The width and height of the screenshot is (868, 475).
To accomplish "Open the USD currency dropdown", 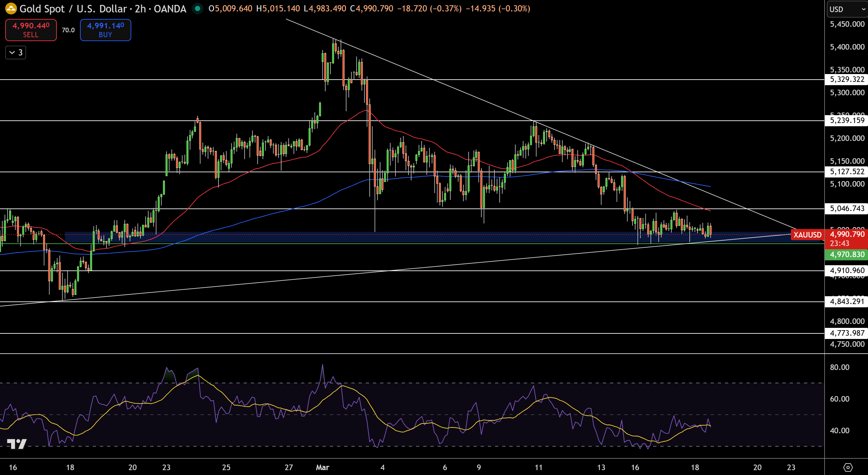I will point(847,9).
